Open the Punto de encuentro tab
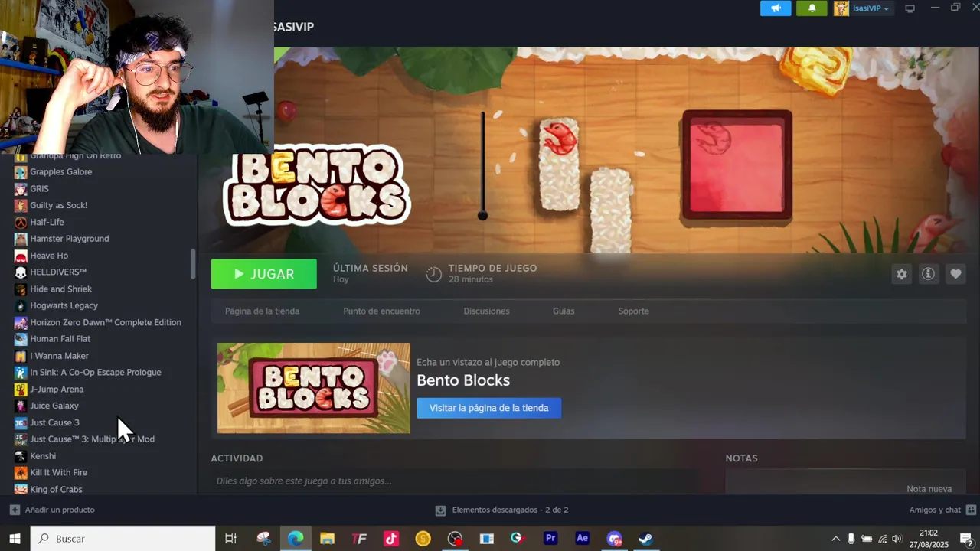980x551 pixels. (381, 311)
